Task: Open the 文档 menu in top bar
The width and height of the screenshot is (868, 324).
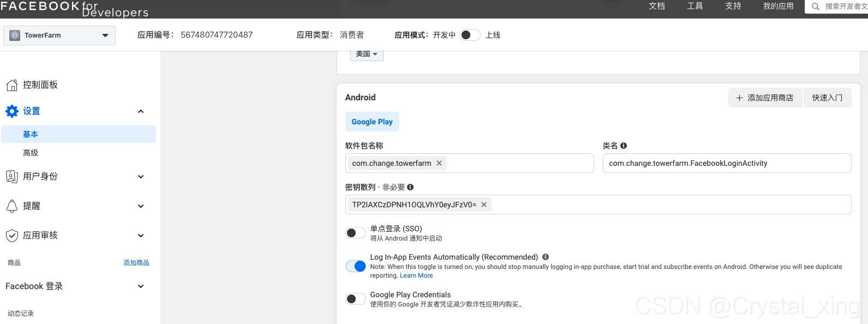Action: coord(657,6)
